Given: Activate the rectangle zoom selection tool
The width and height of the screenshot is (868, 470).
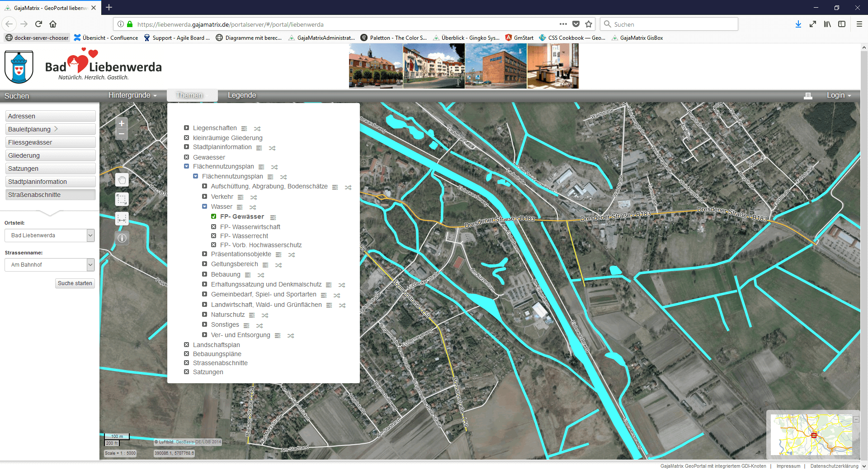Looking at the screenshot, I should (x=122, y=199).
